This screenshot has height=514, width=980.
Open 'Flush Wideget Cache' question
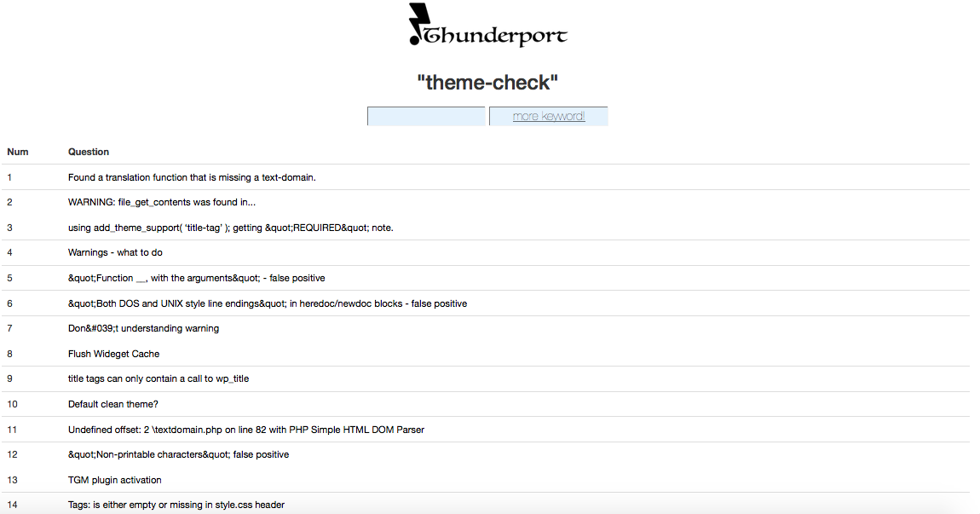113,354
